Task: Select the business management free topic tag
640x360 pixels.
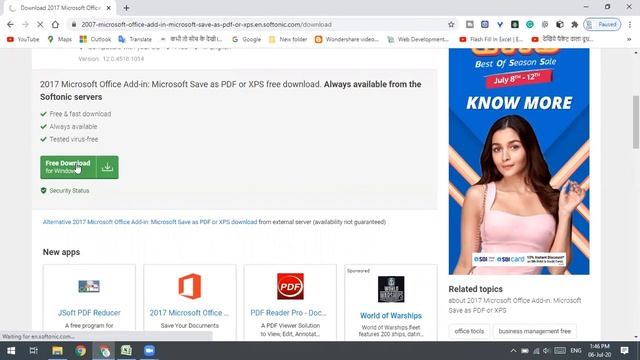Action: (535, 331)
